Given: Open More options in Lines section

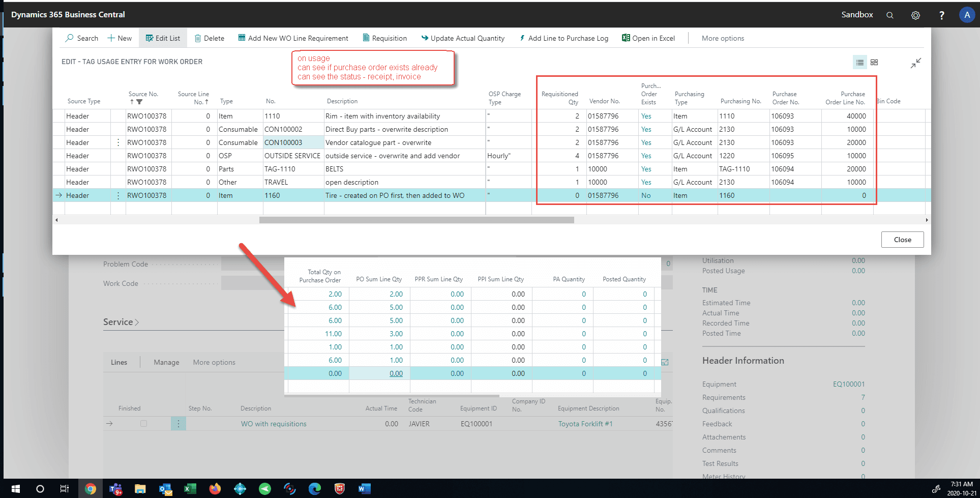Looking at the screenshot, I should 214,362.
